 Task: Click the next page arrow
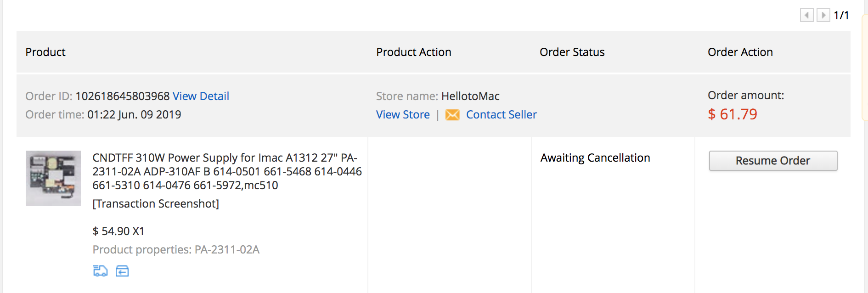pyautogui.click(x=823, y=15)
